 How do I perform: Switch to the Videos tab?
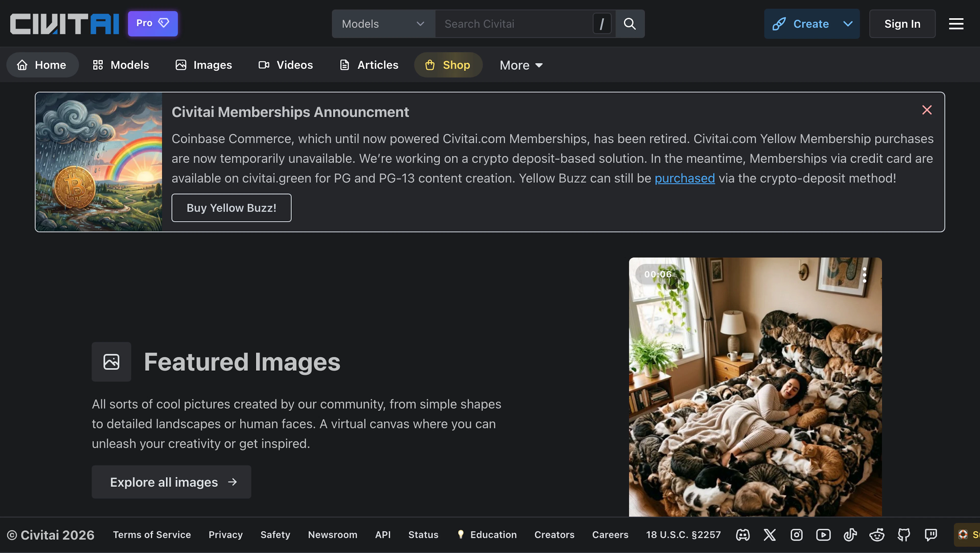coord(286,65)
